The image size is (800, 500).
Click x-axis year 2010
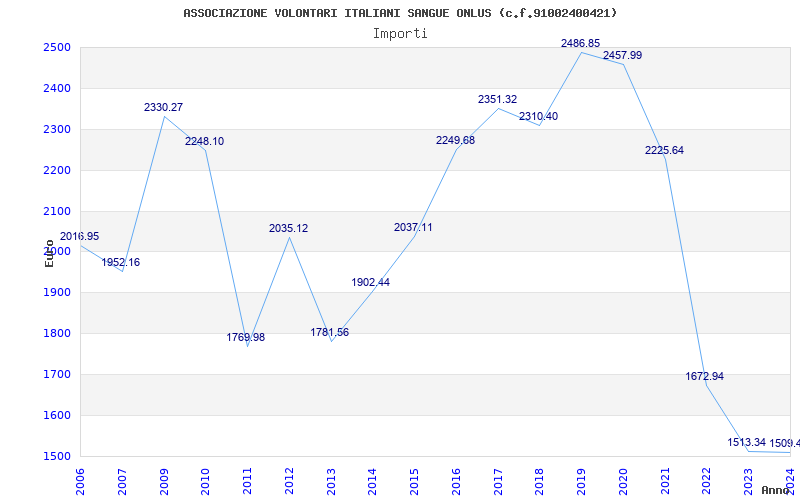pos(206,481)
